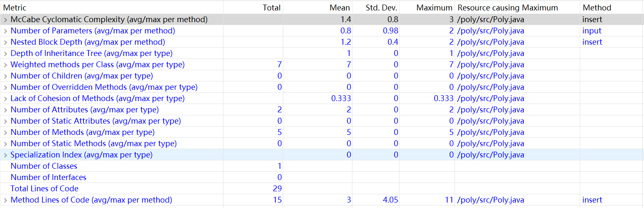Screen dimensions: 644x208
Task: Click total value 29 for Lines of Code
Action: 277,189
